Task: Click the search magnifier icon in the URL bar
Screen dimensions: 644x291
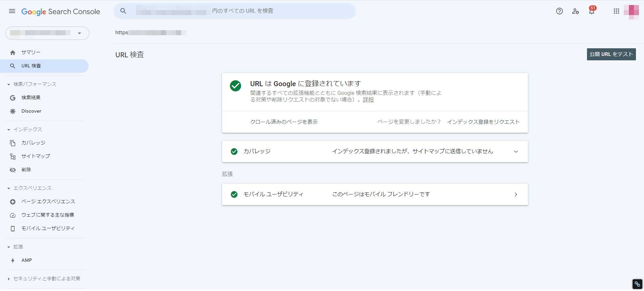Action: click(123, 11)
